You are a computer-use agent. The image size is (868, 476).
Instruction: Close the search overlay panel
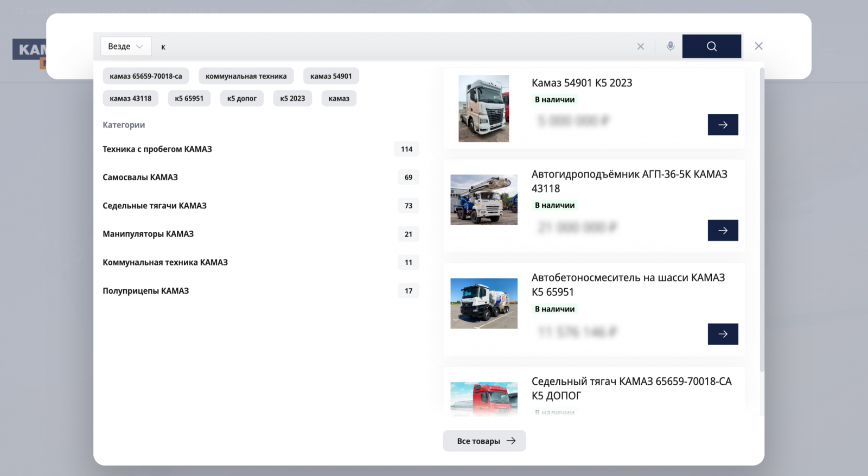[x=758, y=46]
